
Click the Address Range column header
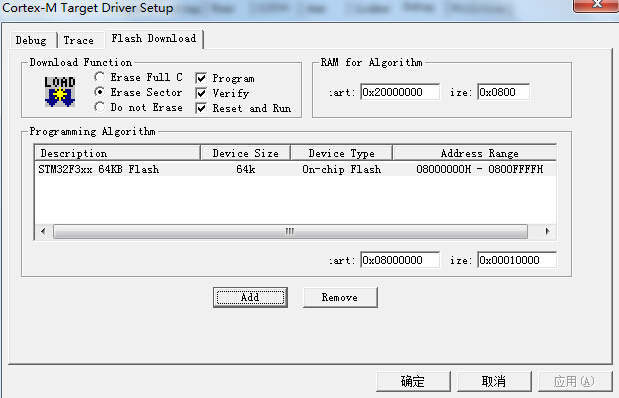[x=475, y=153]
